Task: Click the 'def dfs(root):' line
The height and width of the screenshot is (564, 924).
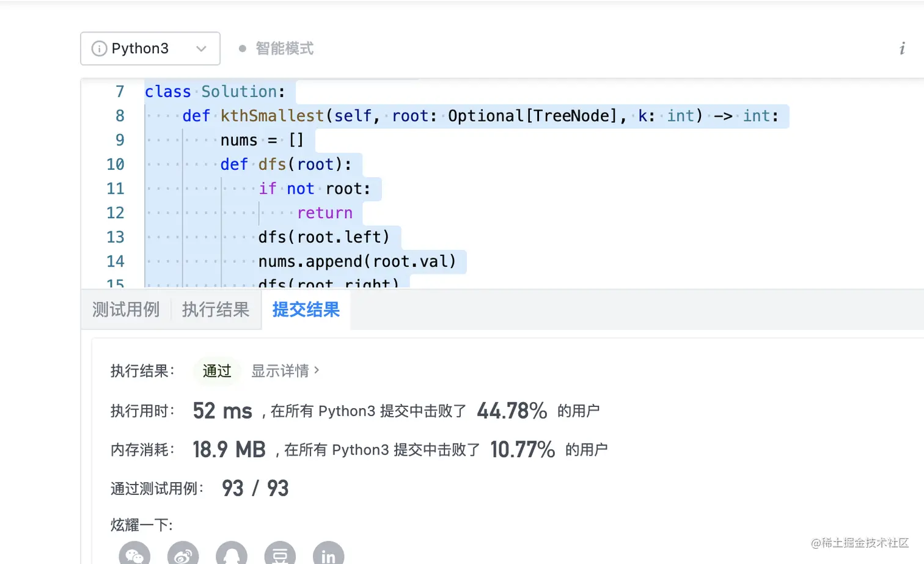Action: click(286, 164)
